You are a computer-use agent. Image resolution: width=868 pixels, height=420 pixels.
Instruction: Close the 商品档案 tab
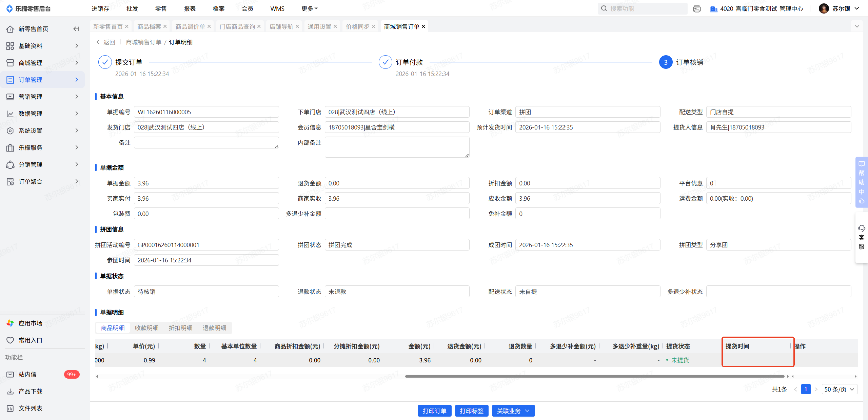(165, 26)
